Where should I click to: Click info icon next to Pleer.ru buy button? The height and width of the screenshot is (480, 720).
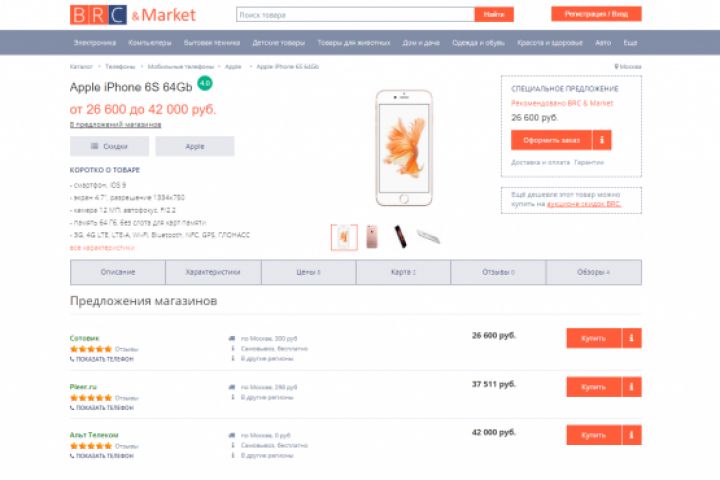(x=631, y=387)
